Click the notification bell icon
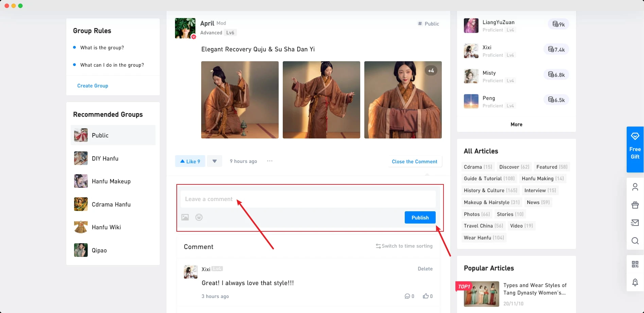This screenshot has width=644, height=313. [635, 282]
